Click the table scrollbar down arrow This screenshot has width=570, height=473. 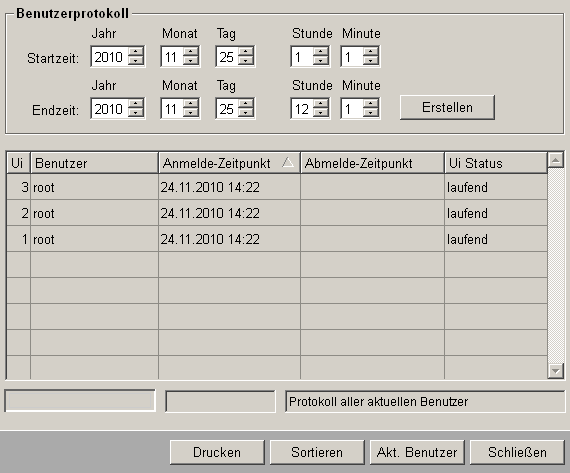click(x=556, y=371)
